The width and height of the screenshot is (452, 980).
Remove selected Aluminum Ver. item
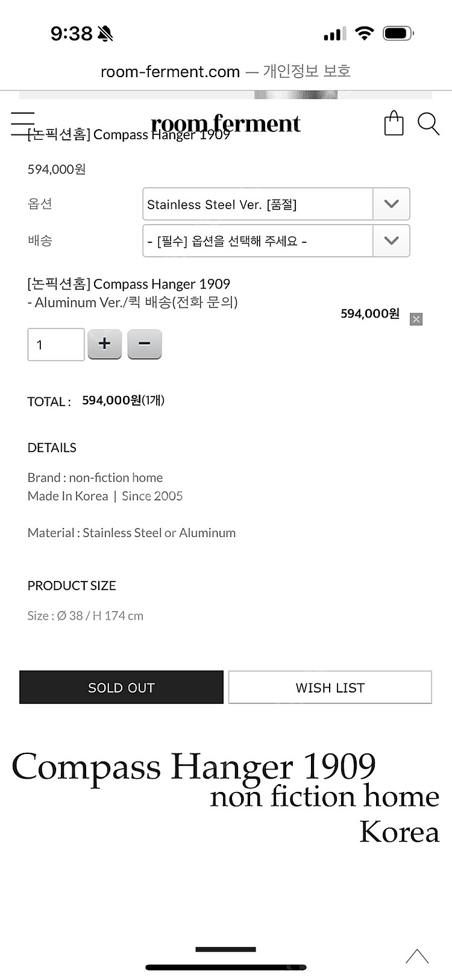click(x=416, y=319)
